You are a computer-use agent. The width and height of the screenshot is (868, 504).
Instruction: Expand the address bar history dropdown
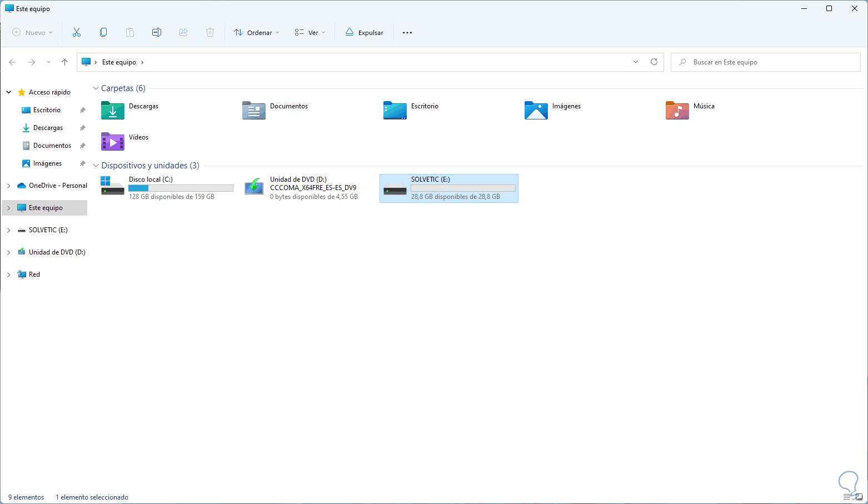[x=636, y=62]
